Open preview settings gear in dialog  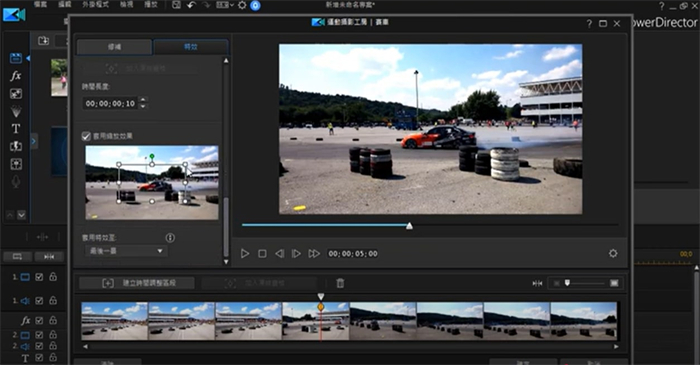(x=613, y=253)
